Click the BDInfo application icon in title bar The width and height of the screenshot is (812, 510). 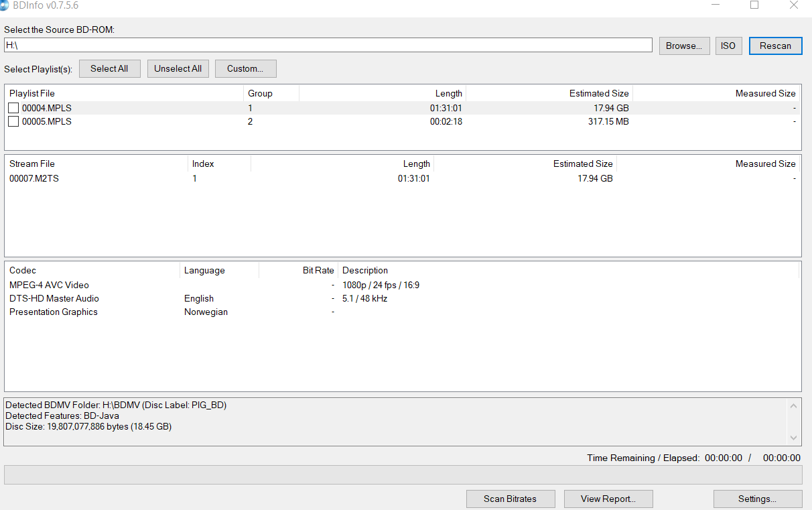(x=5, y=4)
